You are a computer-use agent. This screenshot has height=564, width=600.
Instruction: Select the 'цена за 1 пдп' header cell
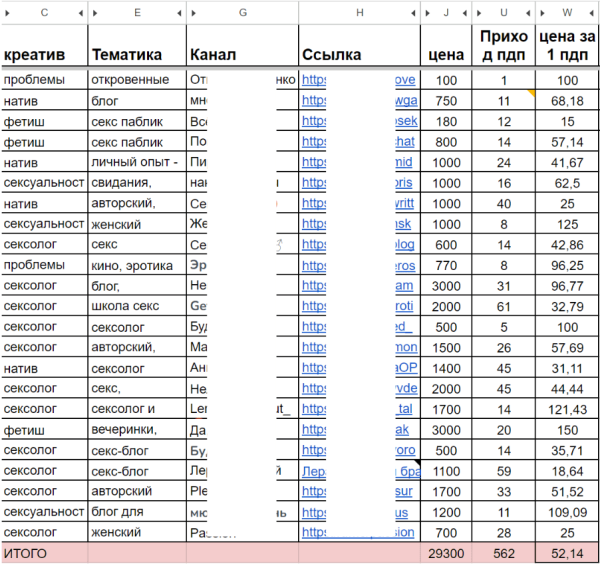click(567, 46)
